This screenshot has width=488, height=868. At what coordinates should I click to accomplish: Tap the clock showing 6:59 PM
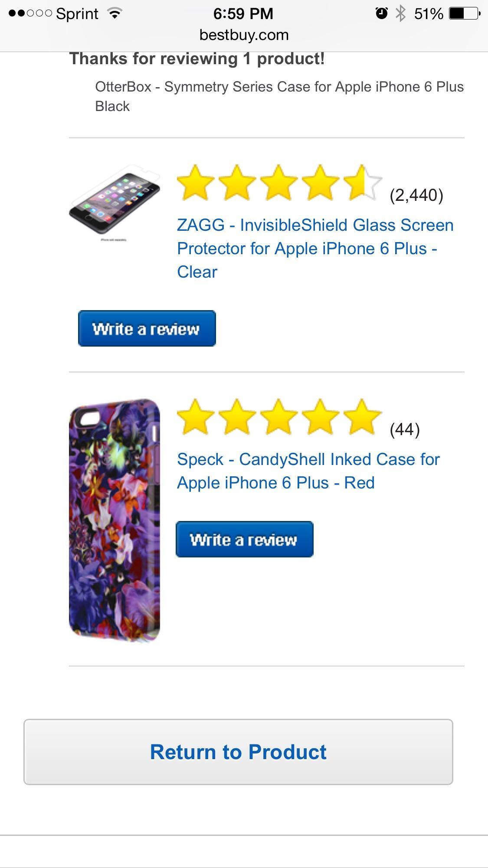click(x=244, y=13)
